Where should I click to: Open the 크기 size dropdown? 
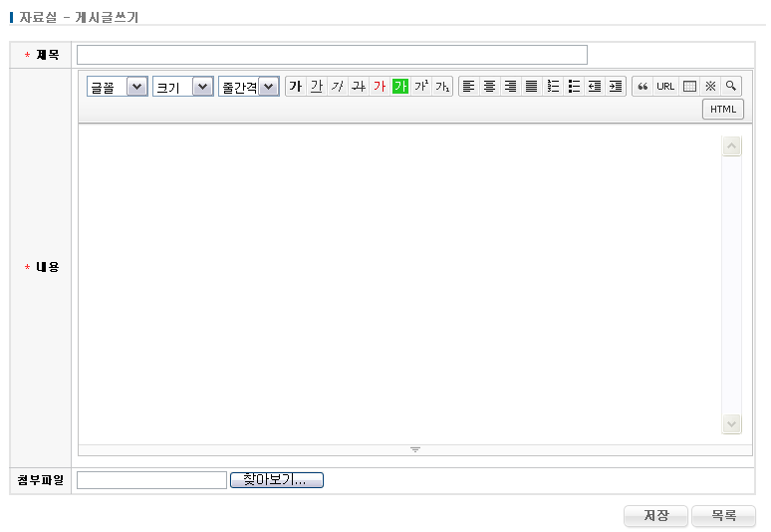[x=183, y=87]
